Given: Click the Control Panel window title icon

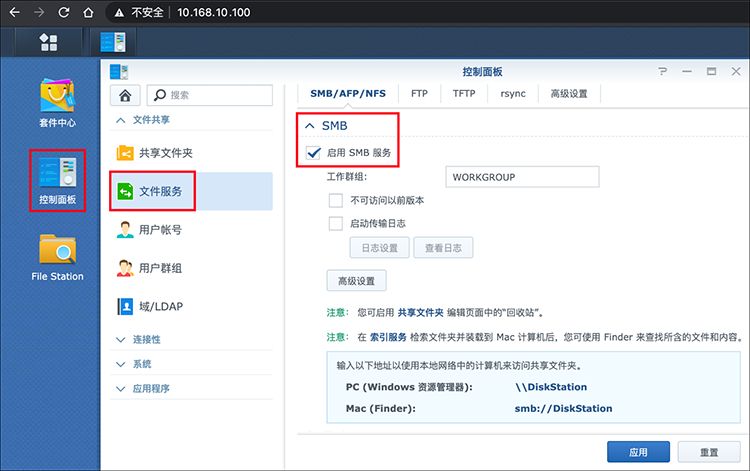Looking at the screenshot, I should (x=119, y=72).
